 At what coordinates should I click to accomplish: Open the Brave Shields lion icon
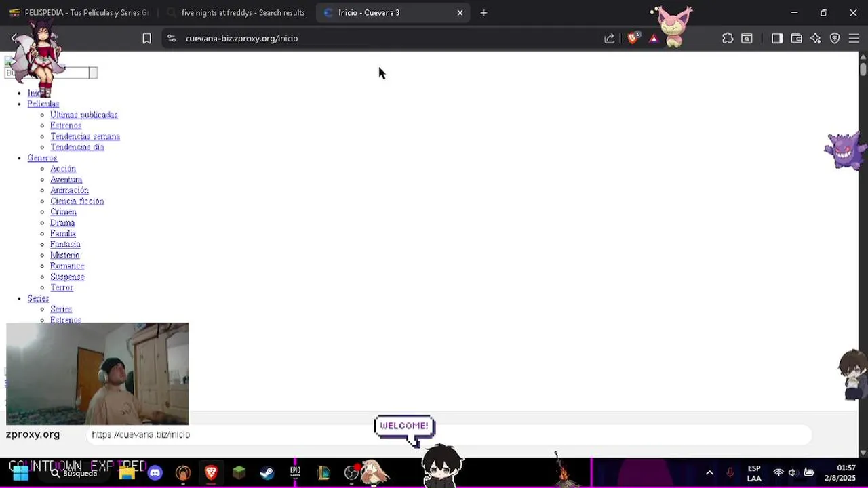point(633,39)
